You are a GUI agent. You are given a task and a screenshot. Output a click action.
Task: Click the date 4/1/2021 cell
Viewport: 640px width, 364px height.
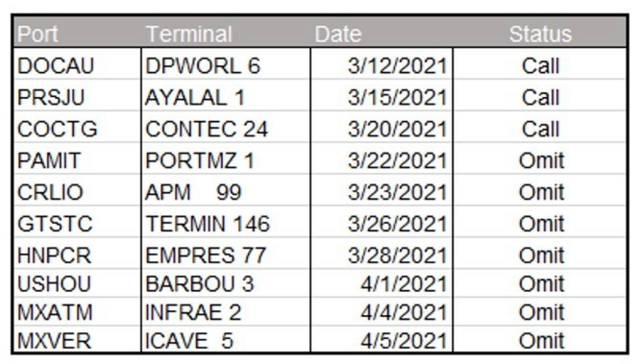(x=382, y=283)
